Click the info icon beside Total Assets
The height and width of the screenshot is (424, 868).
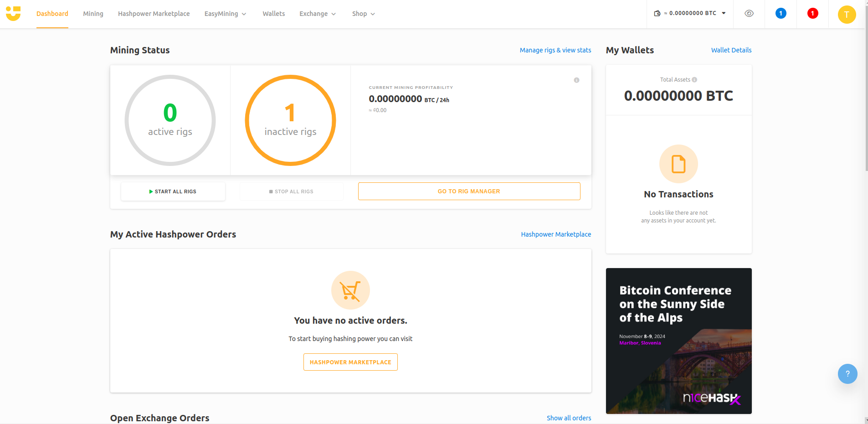694,79
